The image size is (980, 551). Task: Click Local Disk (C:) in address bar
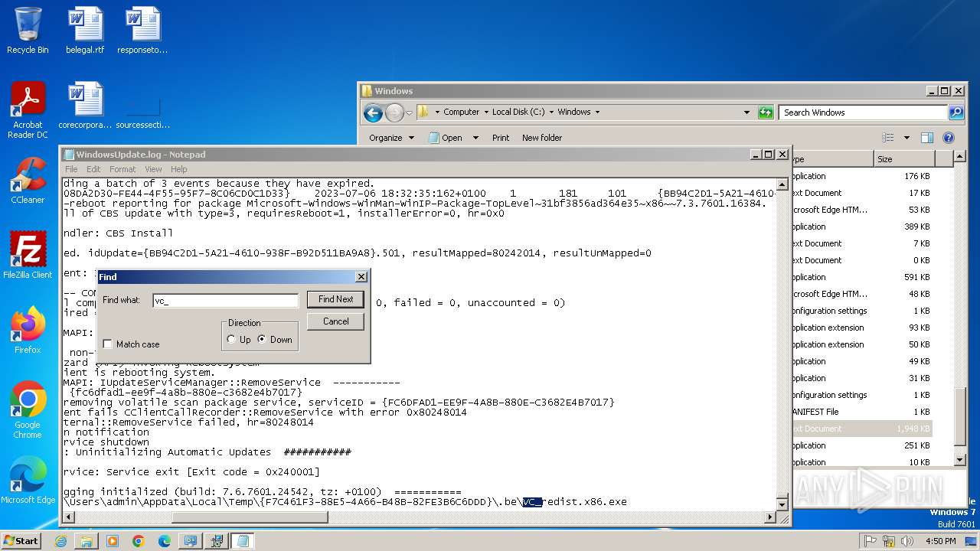(518, 112)
